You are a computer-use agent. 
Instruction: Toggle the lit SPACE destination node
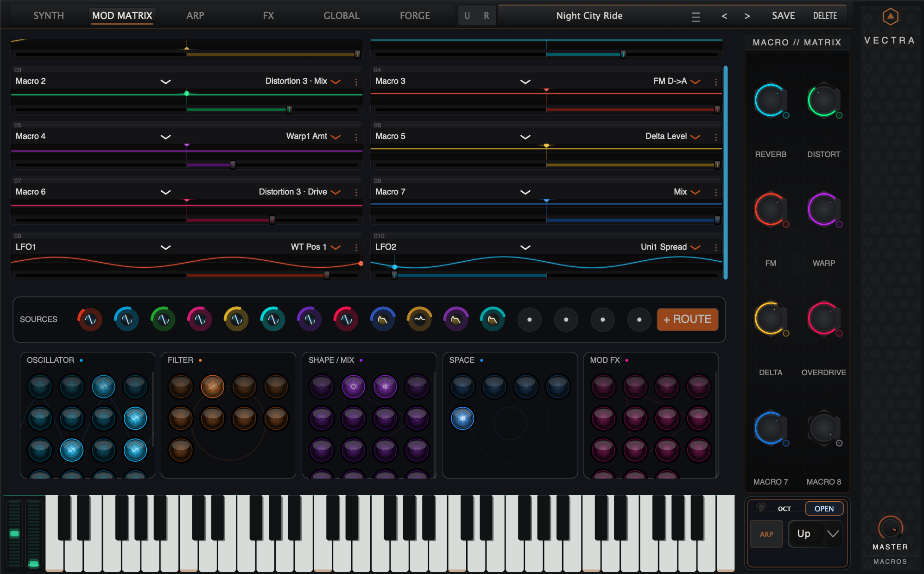pyautogui.click(x=462, y=418)
